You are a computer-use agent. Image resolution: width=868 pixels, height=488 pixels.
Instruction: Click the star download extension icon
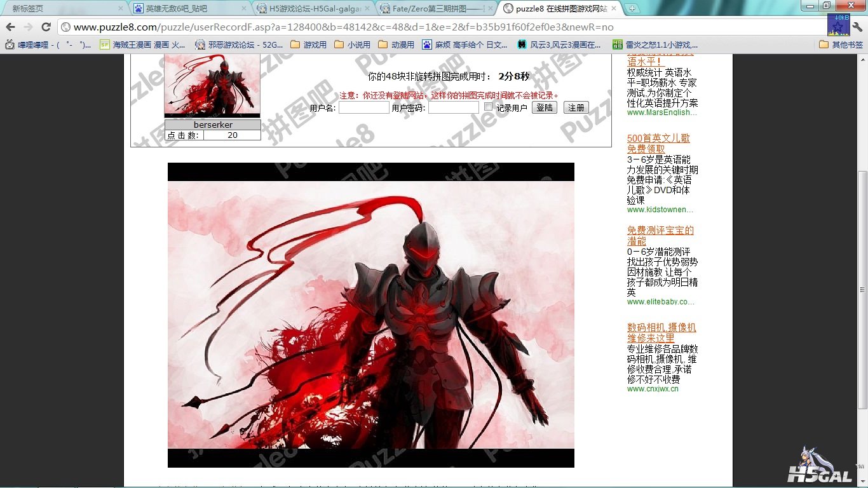coord(838,25)
